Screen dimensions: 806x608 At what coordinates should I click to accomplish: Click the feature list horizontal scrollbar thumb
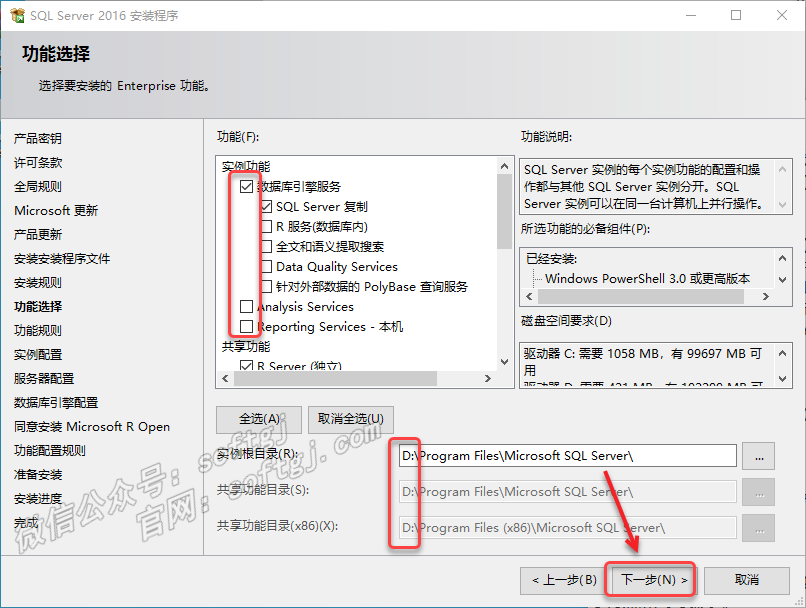(x=335, y=378)
